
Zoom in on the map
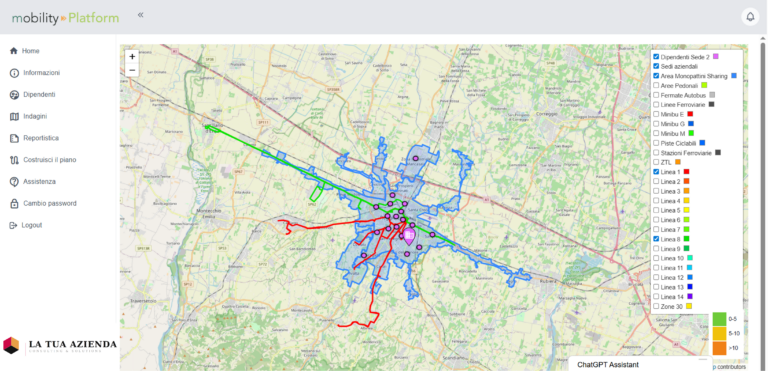click(132, 56)
